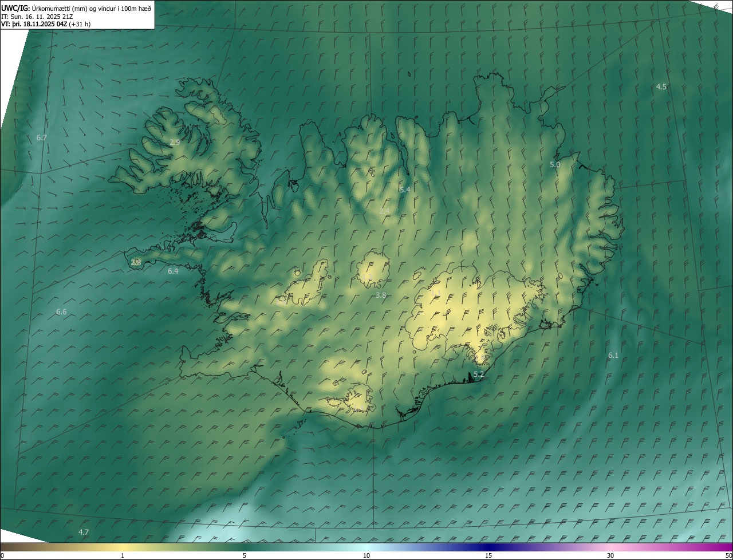Click the colorbar tick label 10
The image size is (733, 560).
point(366,555)
